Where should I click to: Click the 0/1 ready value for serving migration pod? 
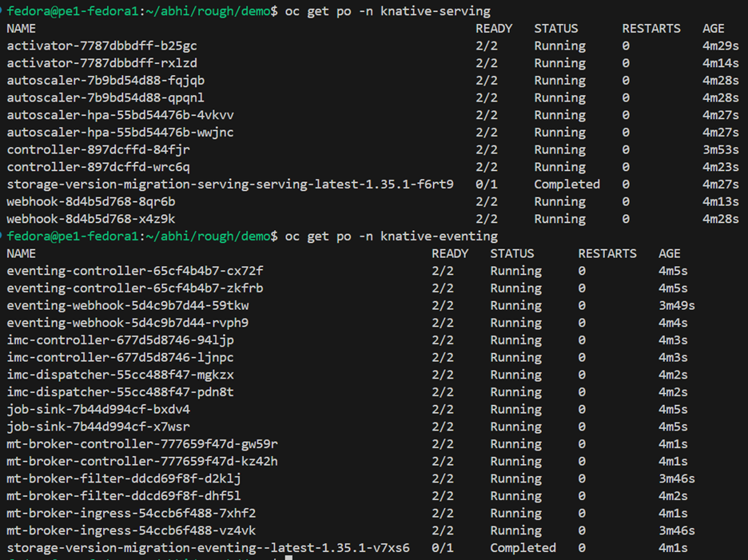486,185
